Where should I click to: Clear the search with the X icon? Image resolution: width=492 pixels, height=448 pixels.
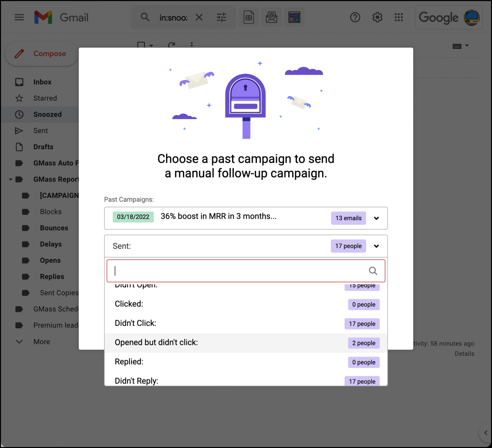199,17
